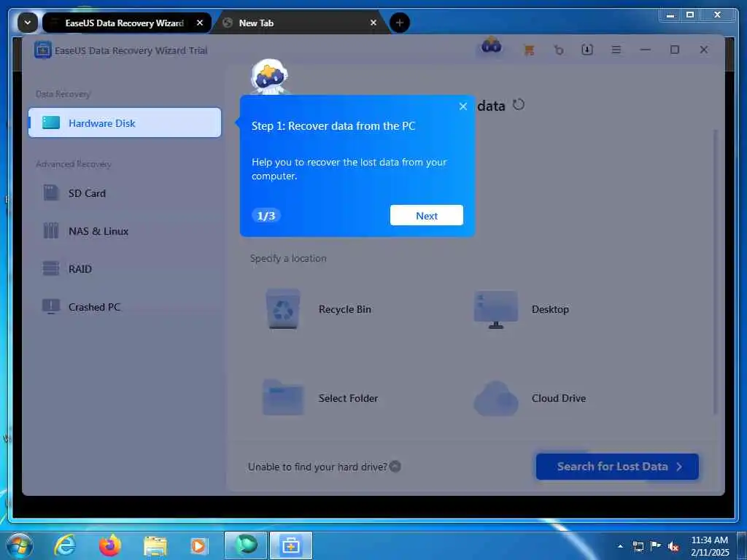Select Hardware Disk in sidebar

[x=125, y=122]
